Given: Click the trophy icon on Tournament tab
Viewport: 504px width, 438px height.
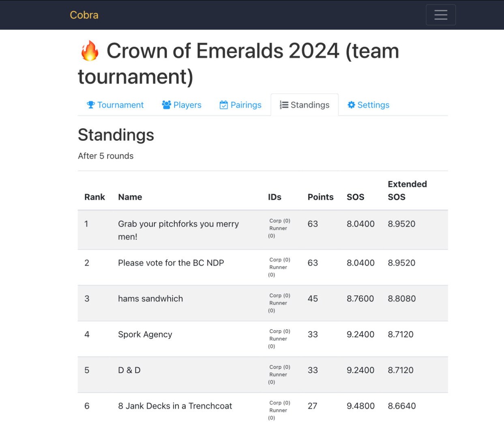Looking at the screenshot, I should (x=91, y=105).
